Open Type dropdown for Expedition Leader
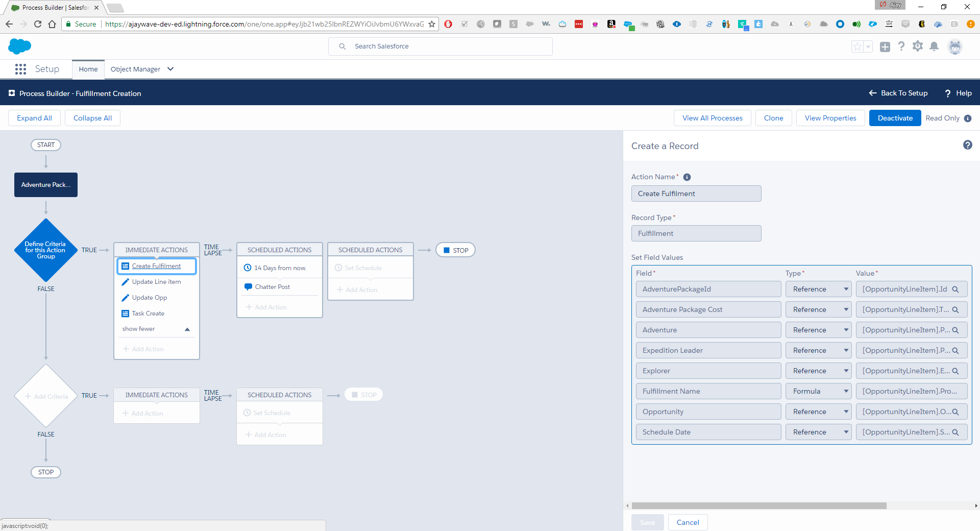 [x=819, y=350]
